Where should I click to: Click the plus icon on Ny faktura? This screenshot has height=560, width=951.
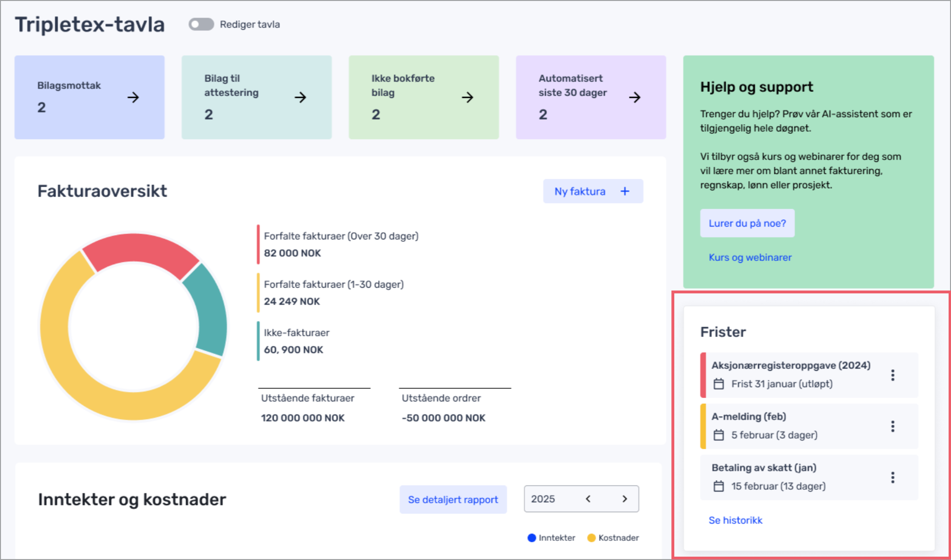pyautogui.click(x=625, y=191)
